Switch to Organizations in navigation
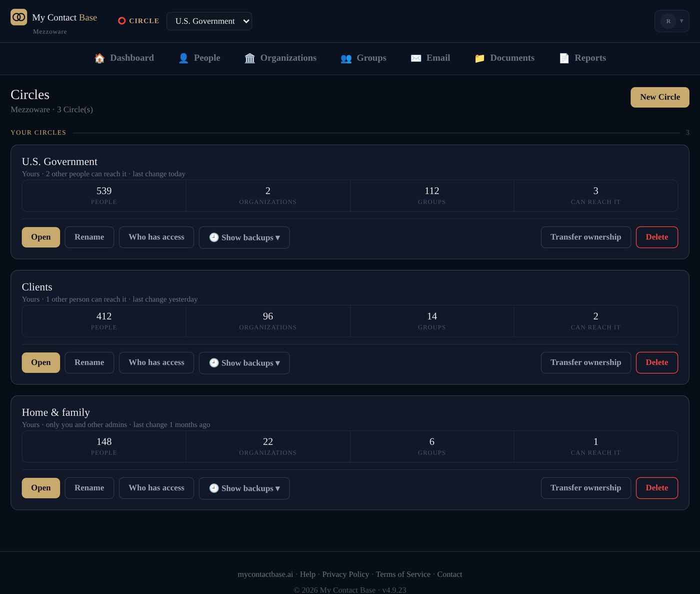700x594 pixels. pos(280,58)
